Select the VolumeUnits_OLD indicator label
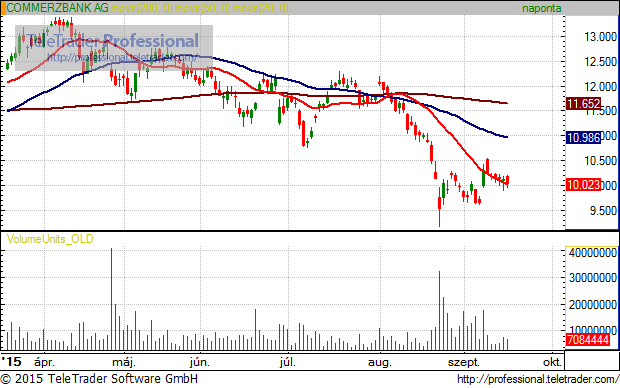Screen dimensions: 620x388 coord(50,239)
